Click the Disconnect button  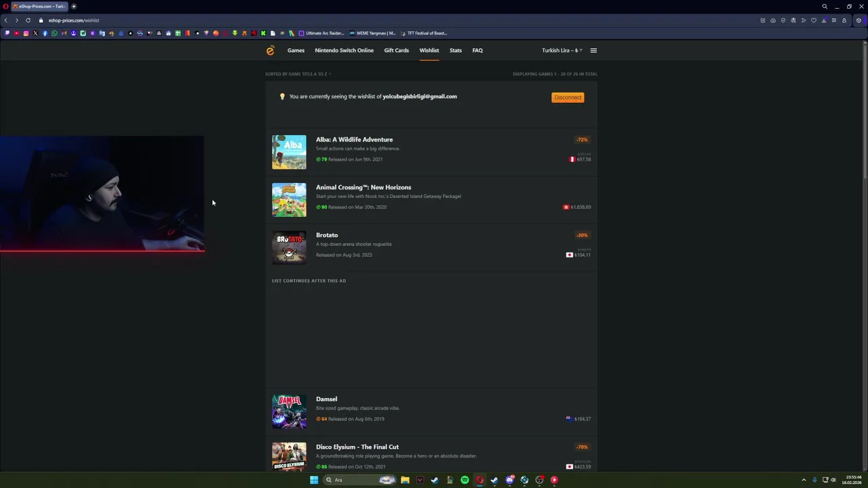[568, 97]
